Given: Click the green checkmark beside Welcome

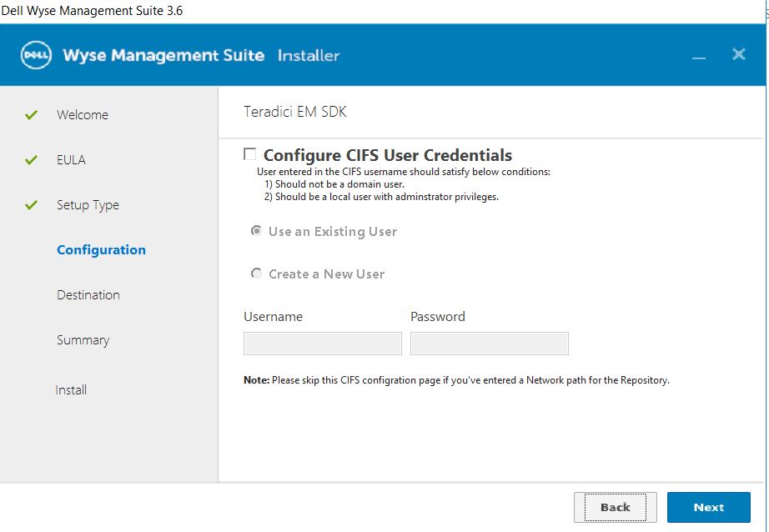Looking at the screenshot, I should point(32,115).
